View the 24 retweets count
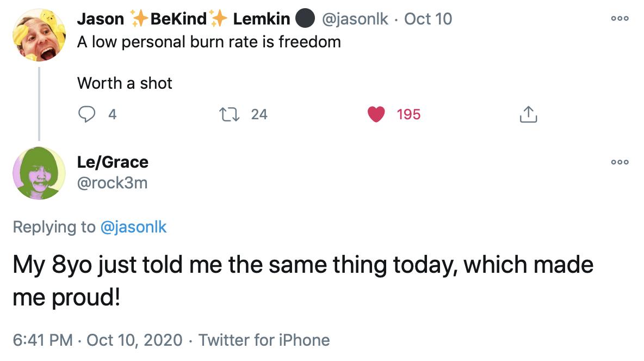Screen dimensions: 644x361 click(259, 114)
